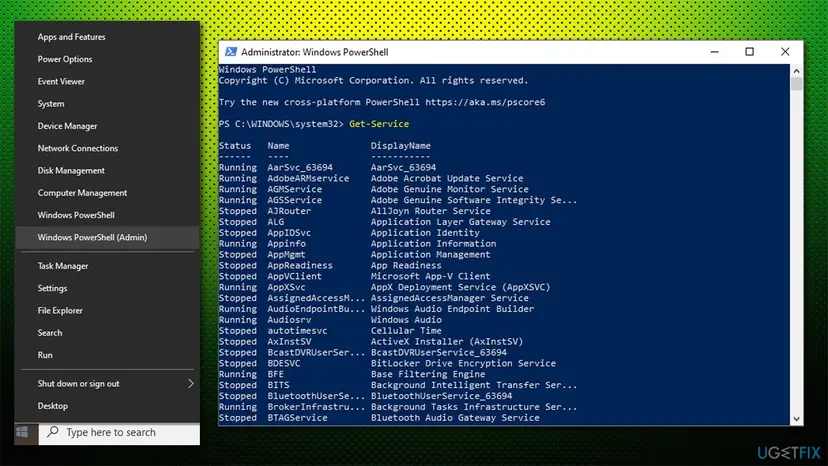Image resolution: width=828 pixels, height=466 pixels.
Task: Click the AJRouter service name
Action: tap(289, 211)
